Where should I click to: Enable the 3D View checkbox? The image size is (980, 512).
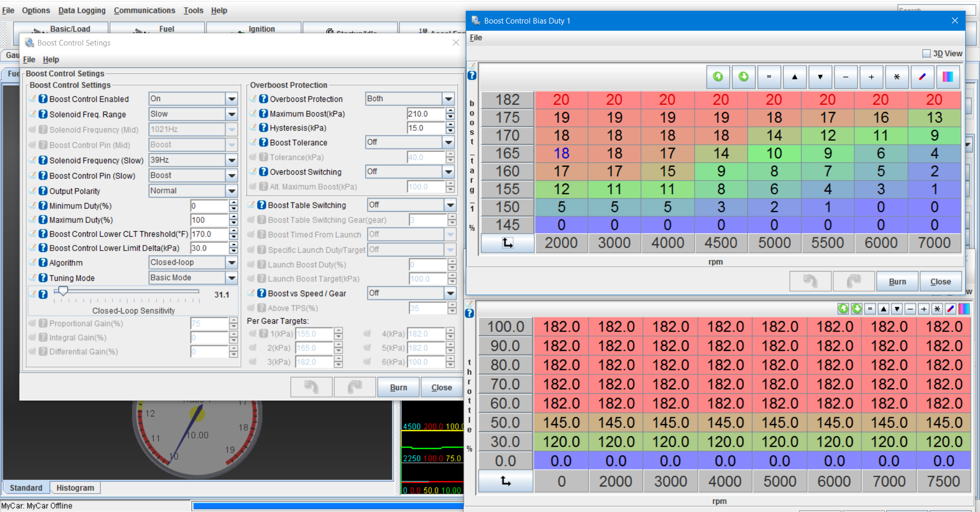(926, 54)
